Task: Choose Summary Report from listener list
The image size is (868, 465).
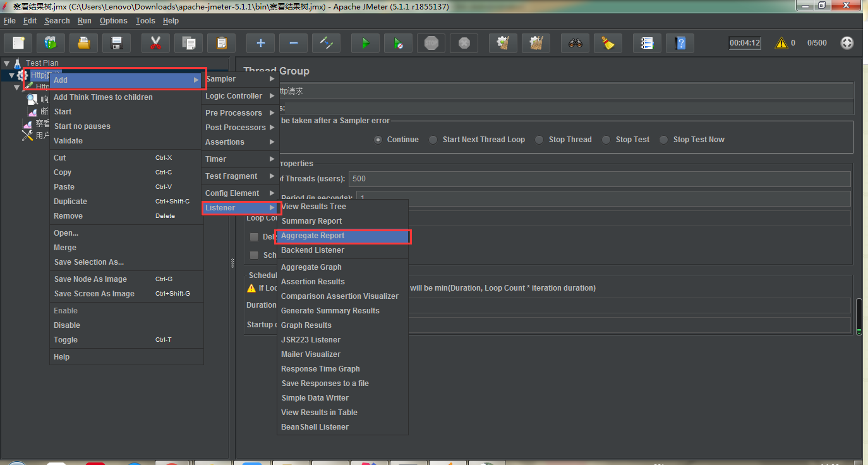Action: pos(344,221)
